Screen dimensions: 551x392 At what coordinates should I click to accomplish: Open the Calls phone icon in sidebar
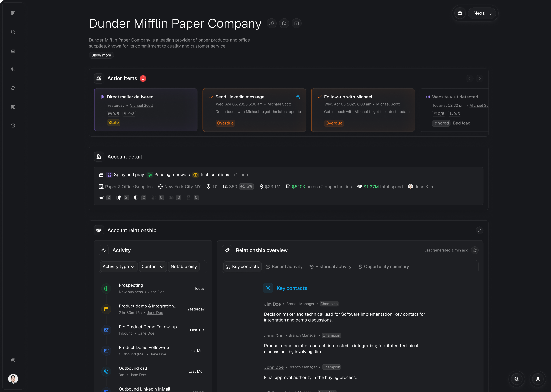pyautogui.click(x=13, y=69)
